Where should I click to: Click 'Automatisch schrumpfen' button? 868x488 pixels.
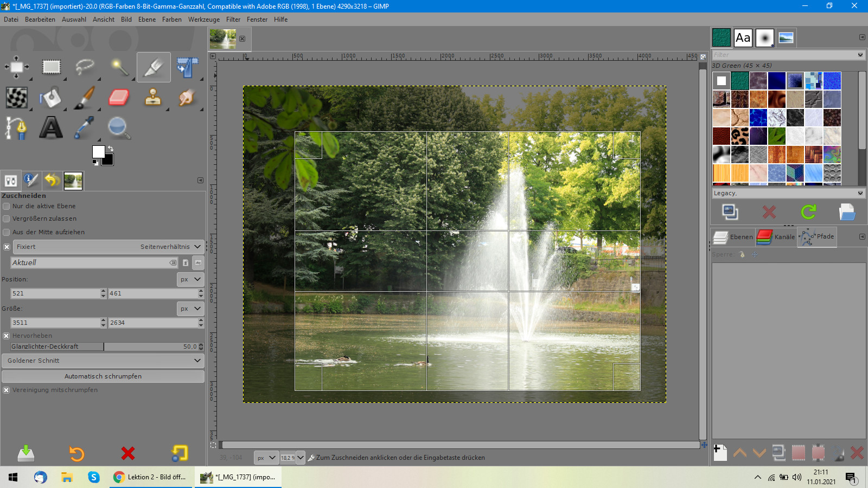[x=103, y=376]
